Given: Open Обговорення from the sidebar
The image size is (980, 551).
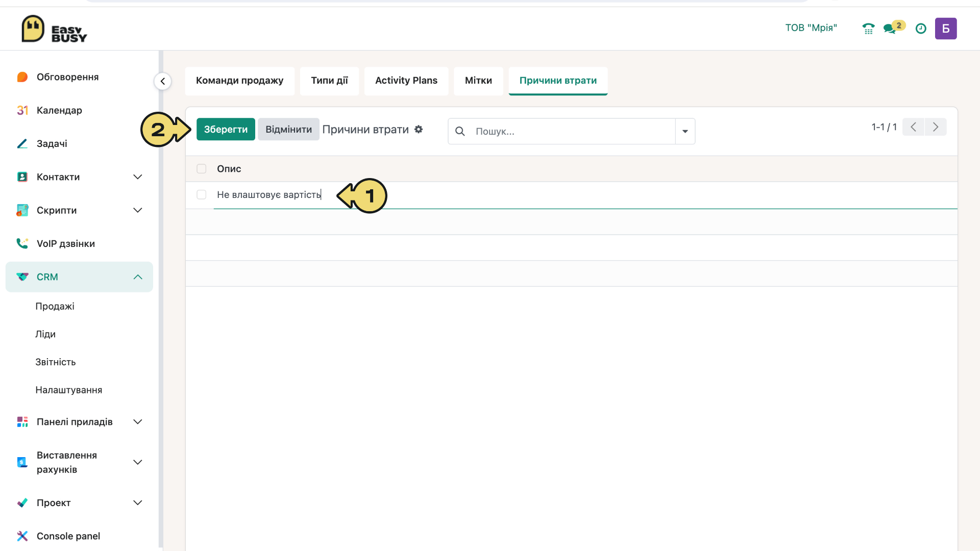Looking at the screenshot, I should tap(68, 77).
